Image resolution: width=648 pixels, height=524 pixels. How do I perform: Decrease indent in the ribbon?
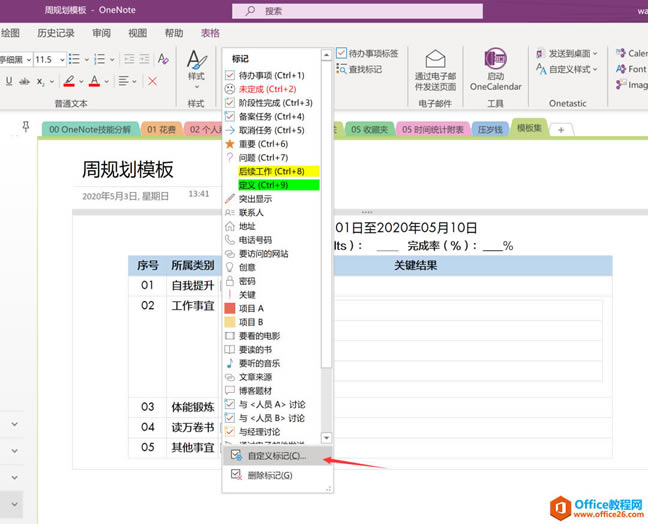coord(129,59)
